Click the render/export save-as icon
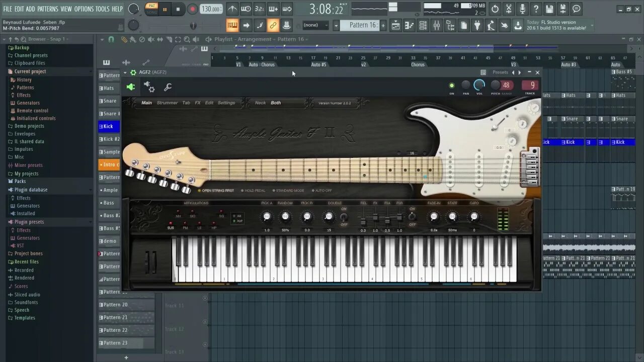Screen dimensions: 644x362 563,9
